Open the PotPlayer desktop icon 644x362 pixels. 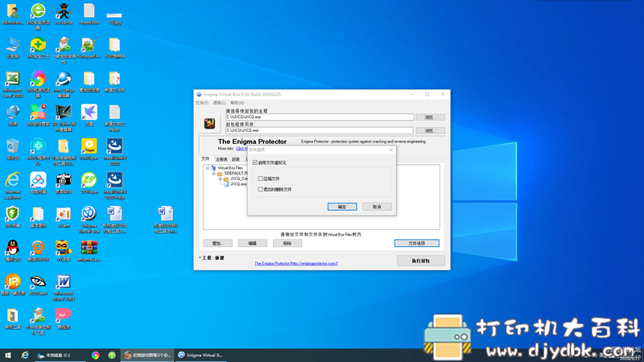pos(89,150)
